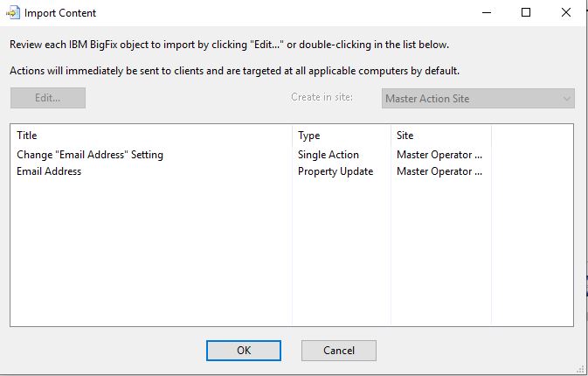Viewport: 588px width, 376px height.
Task: Sort list by Type column header
Action: point(308,136)
